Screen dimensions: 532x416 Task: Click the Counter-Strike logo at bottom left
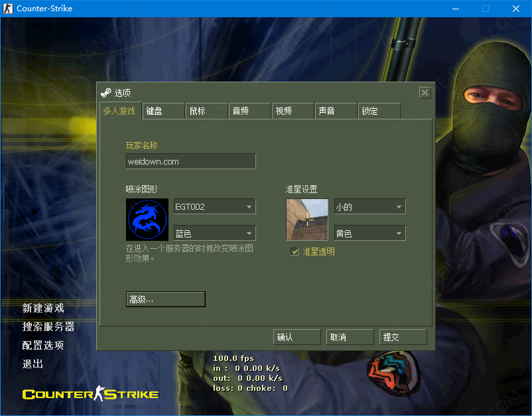pos(90,394)
